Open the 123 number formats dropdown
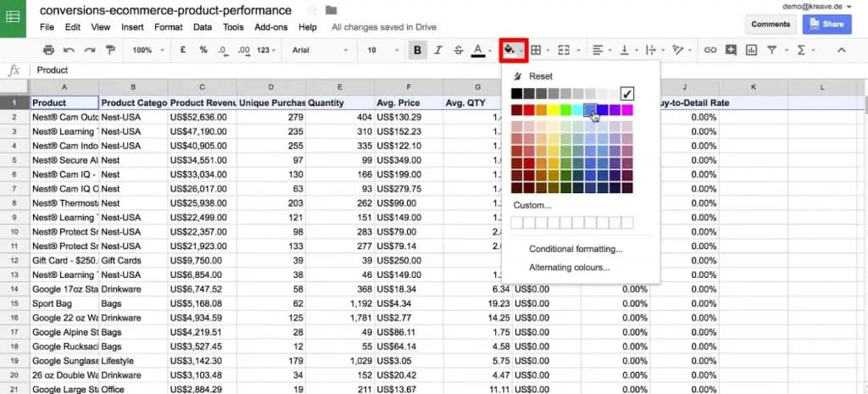 (265, 50)
